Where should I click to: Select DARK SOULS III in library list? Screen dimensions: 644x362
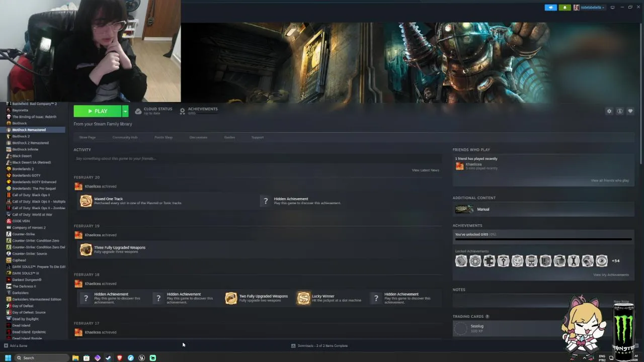click(x=26, y=274)
